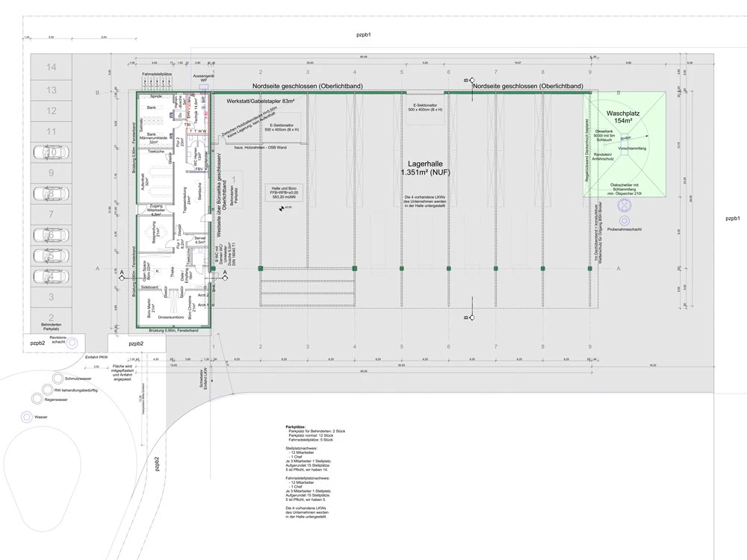Select the Teeküche room label
The image size is (747, 560).
tap(155, 152)
